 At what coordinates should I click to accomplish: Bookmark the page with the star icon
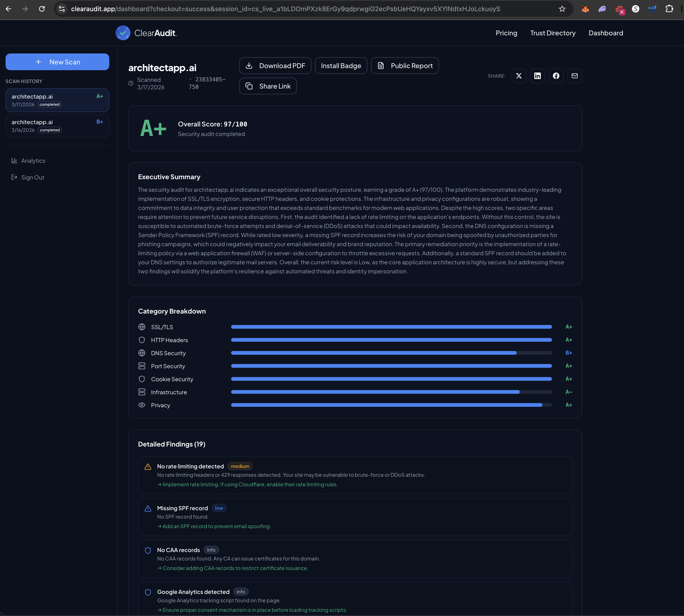point(562,9)
